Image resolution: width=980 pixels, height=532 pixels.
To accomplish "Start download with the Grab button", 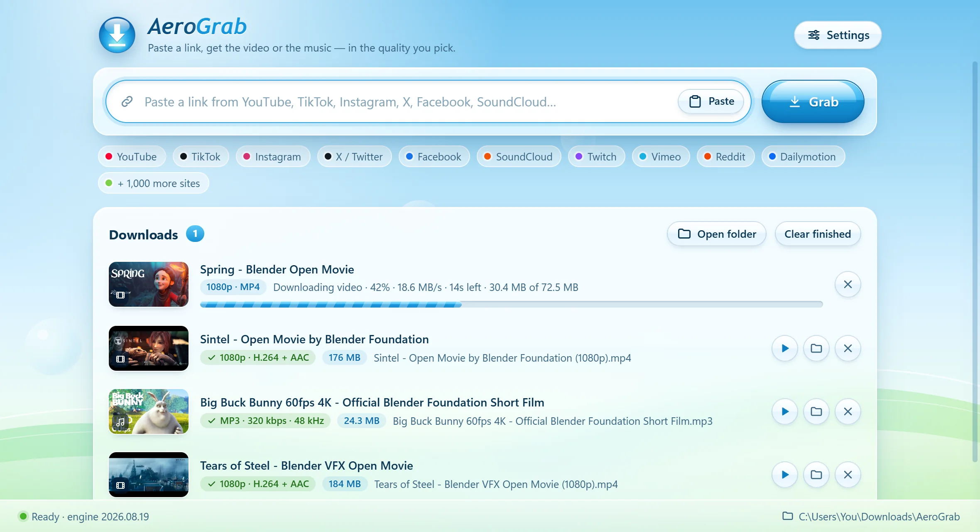I will pos(813,101).
